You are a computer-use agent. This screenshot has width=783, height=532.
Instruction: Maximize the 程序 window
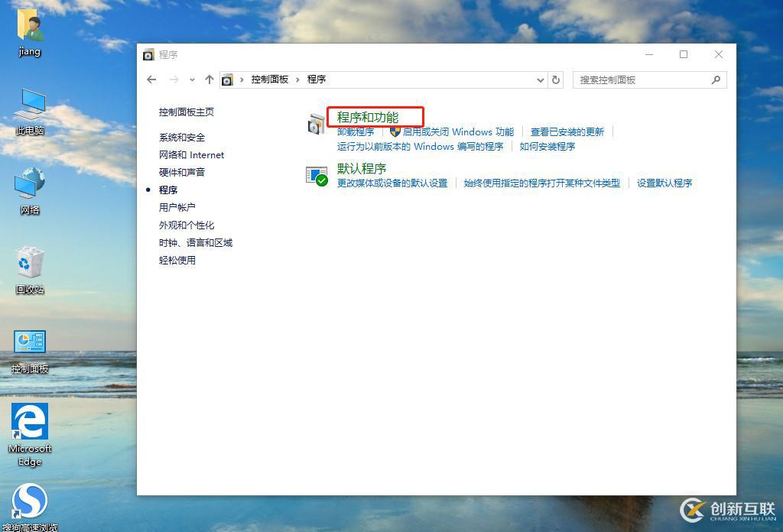pos(684,54)
